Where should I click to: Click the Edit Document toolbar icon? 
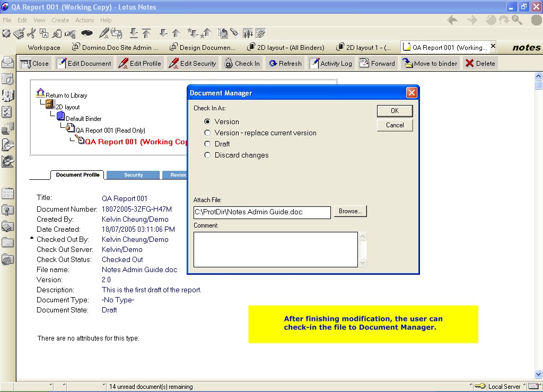click(x=61, y=63)
